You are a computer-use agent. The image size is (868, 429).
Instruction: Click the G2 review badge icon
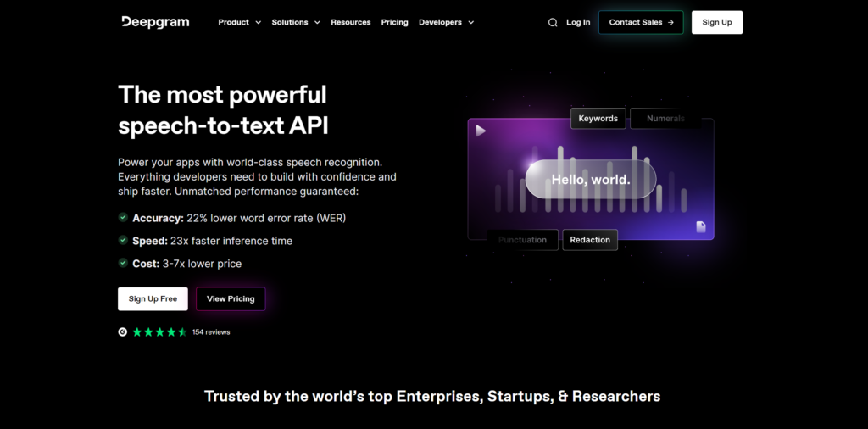(x=123, y=332)
